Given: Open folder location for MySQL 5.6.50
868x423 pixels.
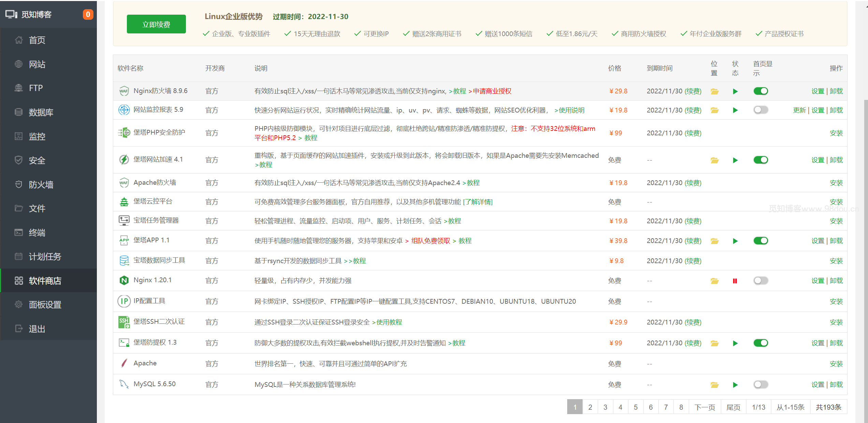Looking at the screenshot, I should pyautogui.click(x=715, y=385).
